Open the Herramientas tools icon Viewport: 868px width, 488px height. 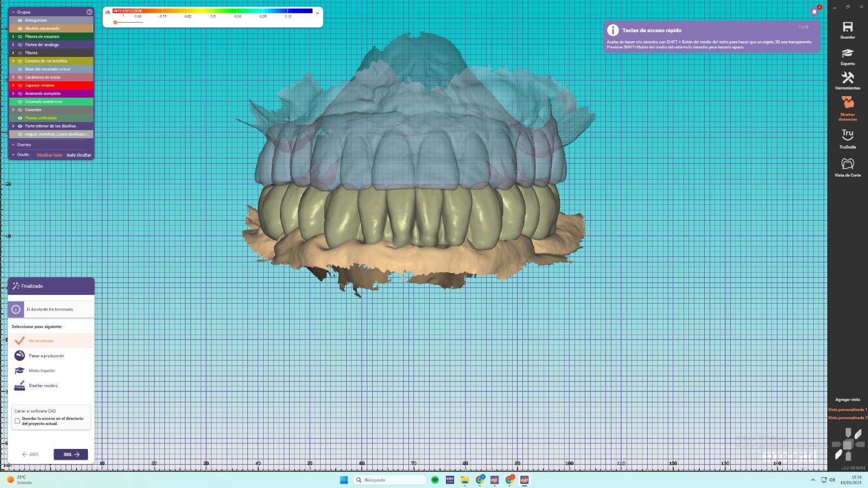[x=847, y=79]
